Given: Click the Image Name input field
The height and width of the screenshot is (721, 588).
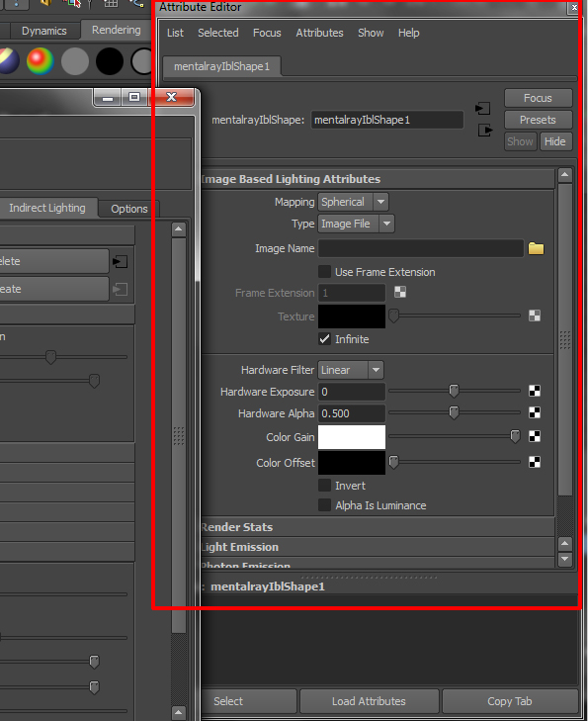Looking at the screenshot, I should pyautogui.click(x=421, y=248).
